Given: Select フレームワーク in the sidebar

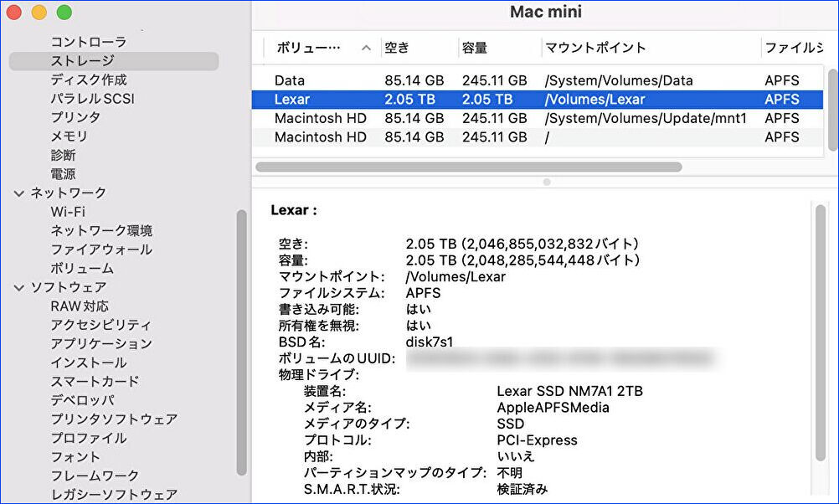Looking at the screenshot, I should (95, 476).
